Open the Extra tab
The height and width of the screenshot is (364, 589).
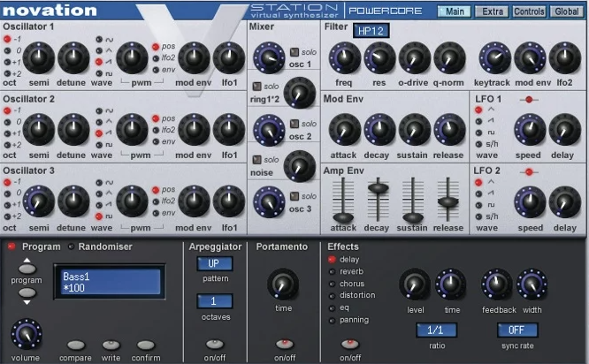[x=492, y=11]
